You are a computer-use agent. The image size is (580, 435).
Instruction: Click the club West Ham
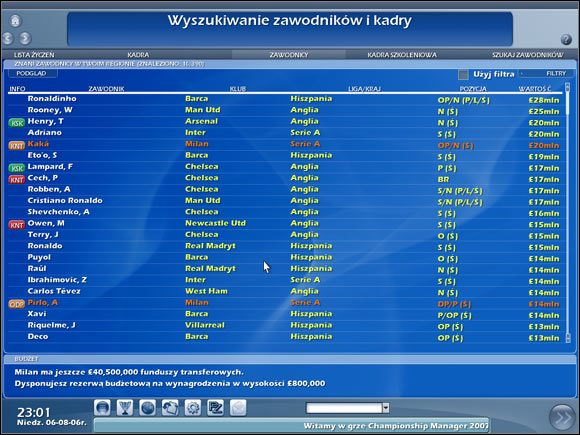[206, 291]
